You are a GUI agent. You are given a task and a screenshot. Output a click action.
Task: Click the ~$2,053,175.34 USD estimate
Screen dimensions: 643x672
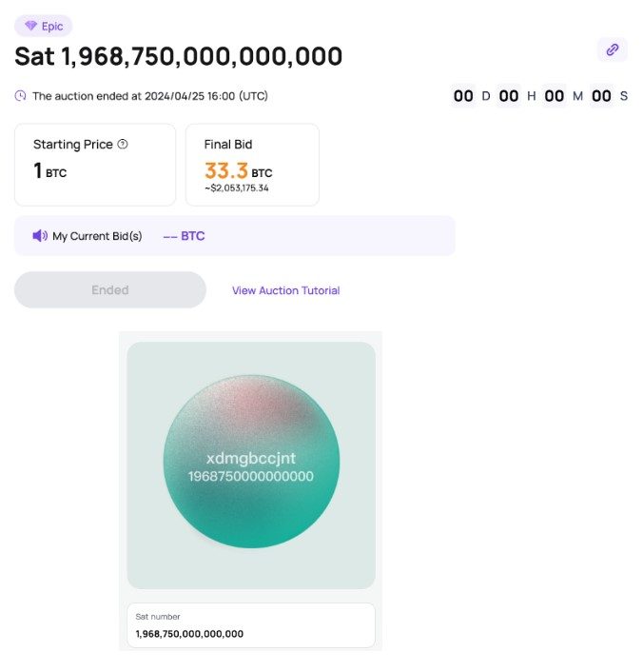coord(237,188)
